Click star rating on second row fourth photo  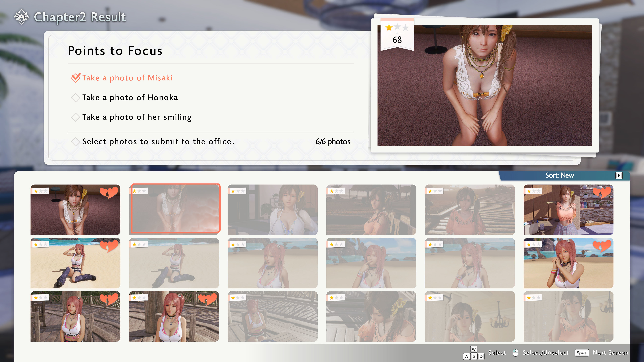tap(336, 244)
